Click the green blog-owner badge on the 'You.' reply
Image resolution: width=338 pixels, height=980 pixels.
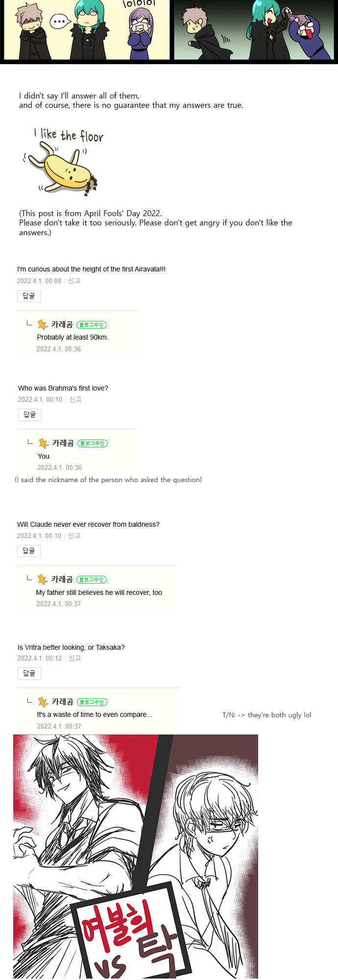(93, 443)
